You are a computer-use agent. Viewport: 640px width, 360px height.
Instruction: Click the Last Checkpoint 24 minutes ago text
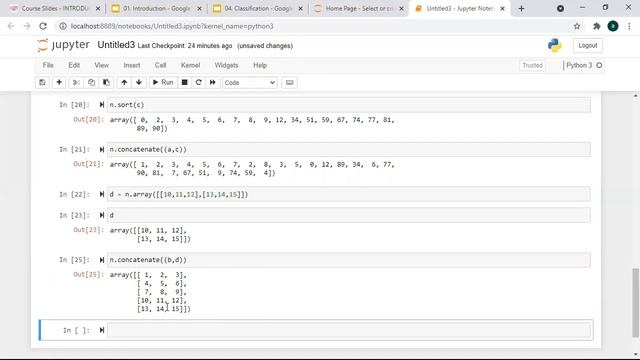(185, 46)
